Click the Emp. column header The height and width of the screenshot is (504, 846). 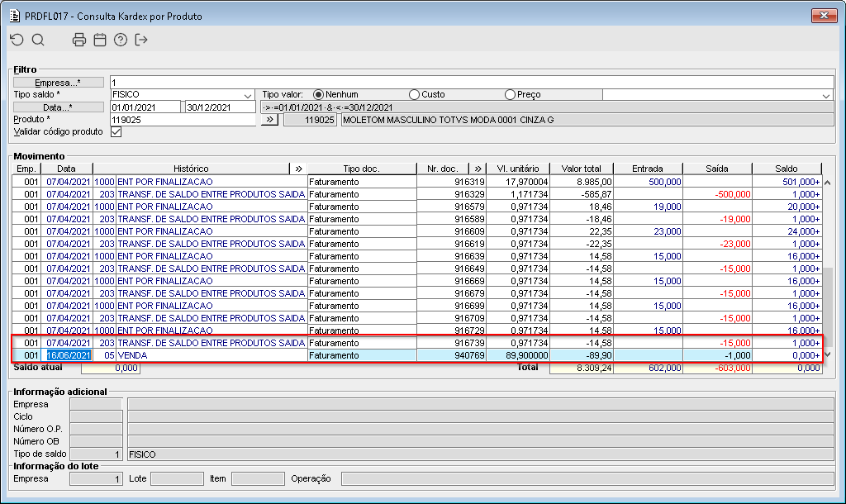pyautogui.click(x=26, y=169)
